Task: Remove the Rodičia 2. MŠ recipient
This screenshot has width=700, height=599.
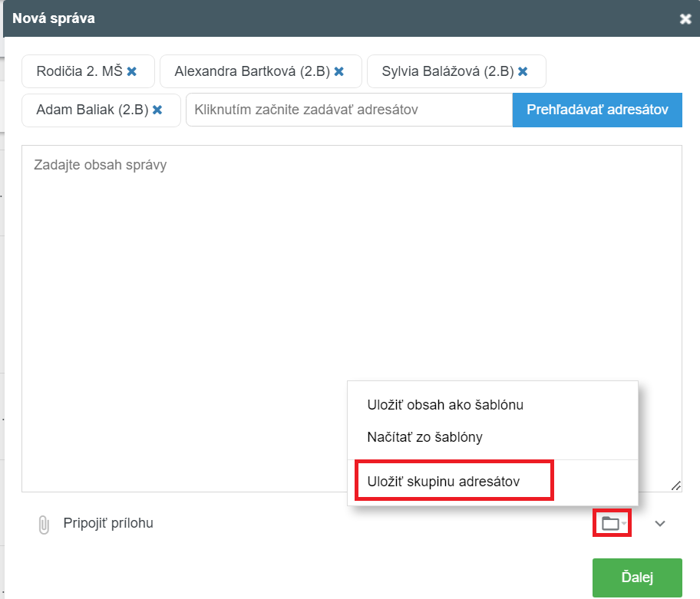Action: point(131,71)
